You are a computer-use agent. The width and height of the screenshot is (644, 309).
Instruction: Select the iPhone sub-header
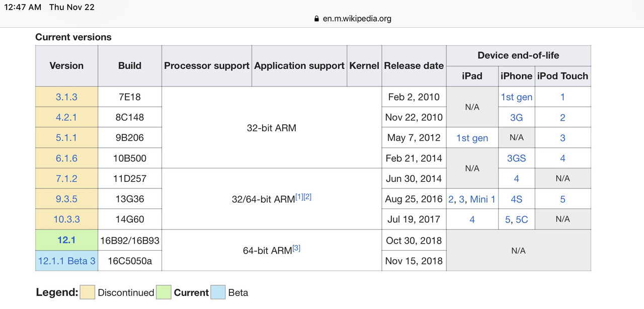click(516, 76)
